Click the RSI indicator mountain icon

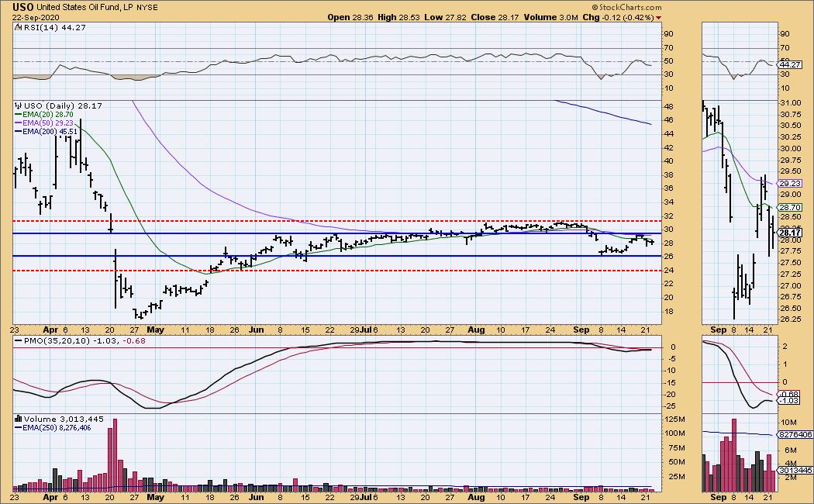point(18,27)
